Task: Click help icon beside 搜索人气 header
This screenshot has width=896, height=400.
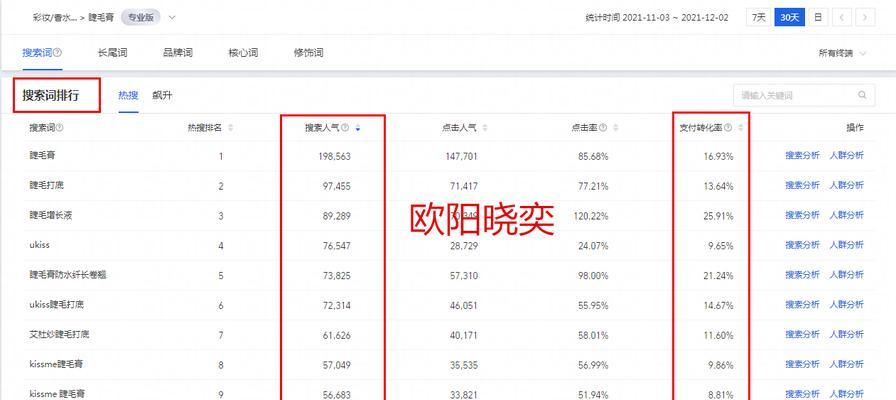Action: [x=345, y=128]
